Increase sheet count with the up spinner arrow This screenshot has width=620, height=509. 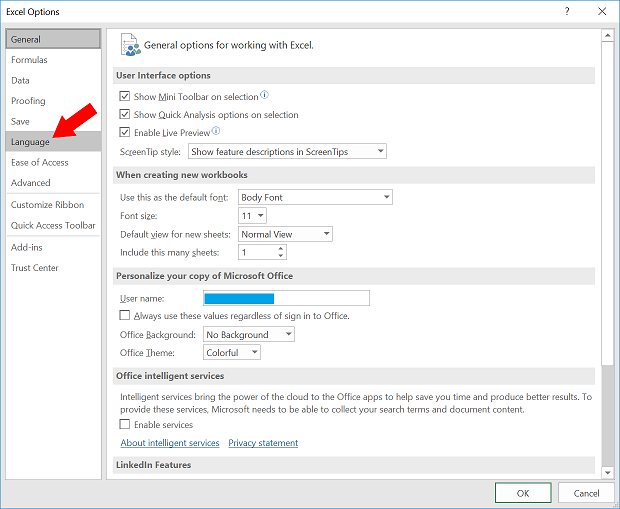tap(280, 249)
